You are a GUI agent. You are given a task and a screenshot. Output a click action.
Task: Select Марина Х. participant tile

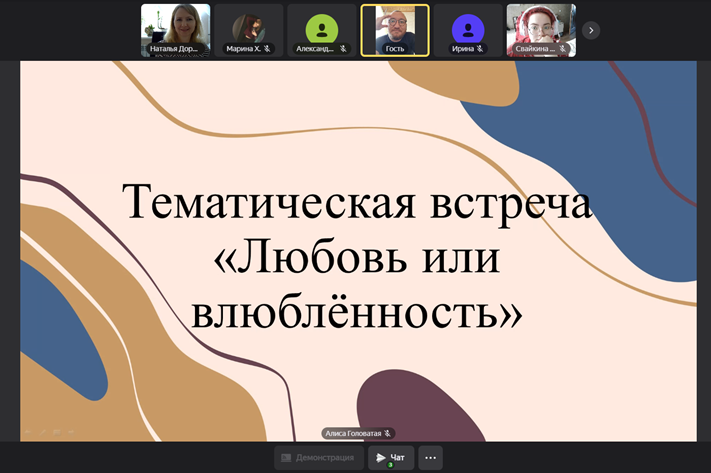click(248, 27)
